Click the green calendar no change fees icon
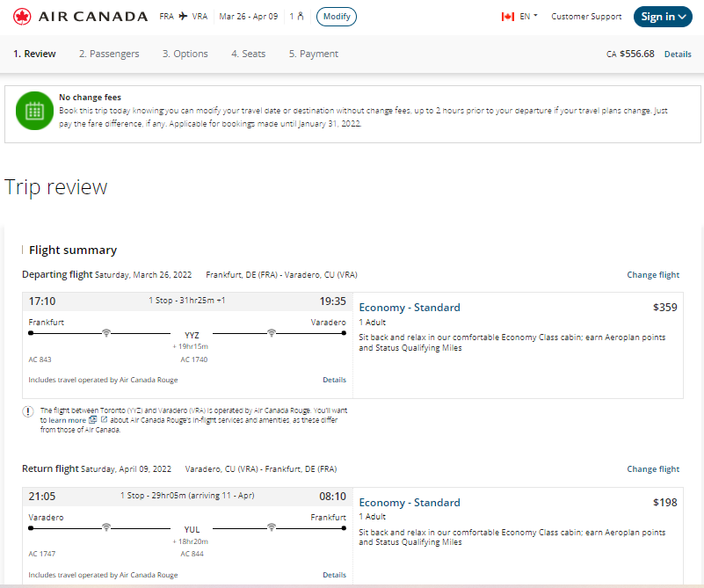Image resolution: width=704 pixels, height=588 pixels. [34, 111]
